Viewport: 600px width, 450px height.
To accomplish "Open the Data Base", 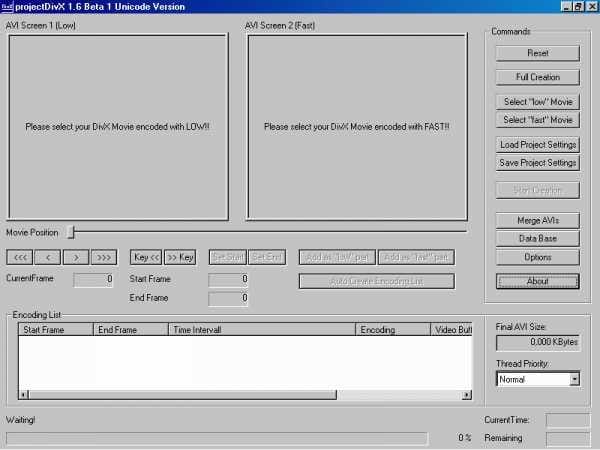I will click(538, 238).
